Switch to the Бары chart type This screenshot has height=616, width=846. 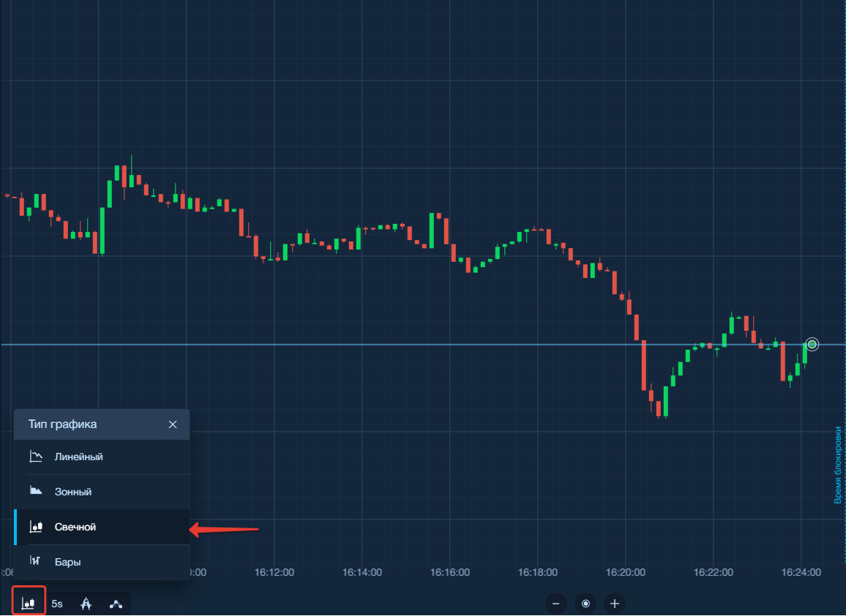coord(102,562)
